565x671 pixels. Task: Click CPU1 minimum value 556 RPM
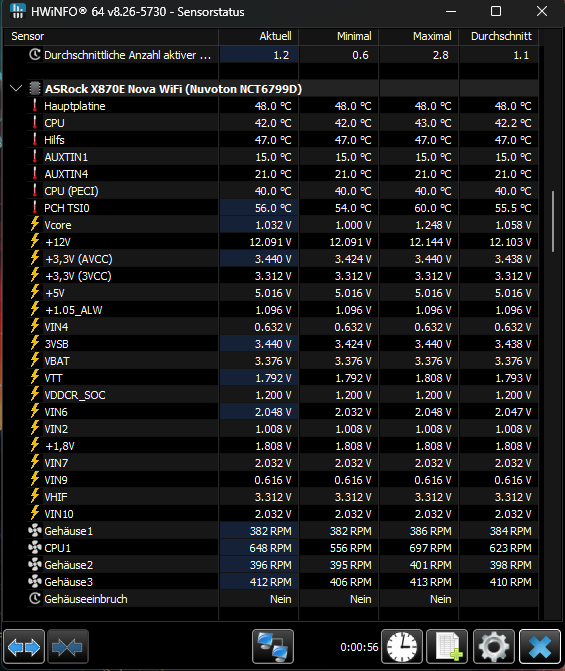click(x=351, y=548)
